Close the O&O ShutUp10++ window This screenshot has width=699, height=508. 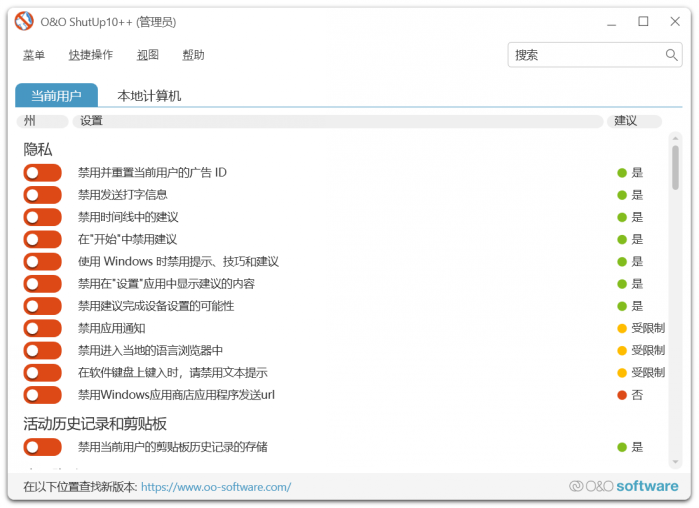click(675, 21)
